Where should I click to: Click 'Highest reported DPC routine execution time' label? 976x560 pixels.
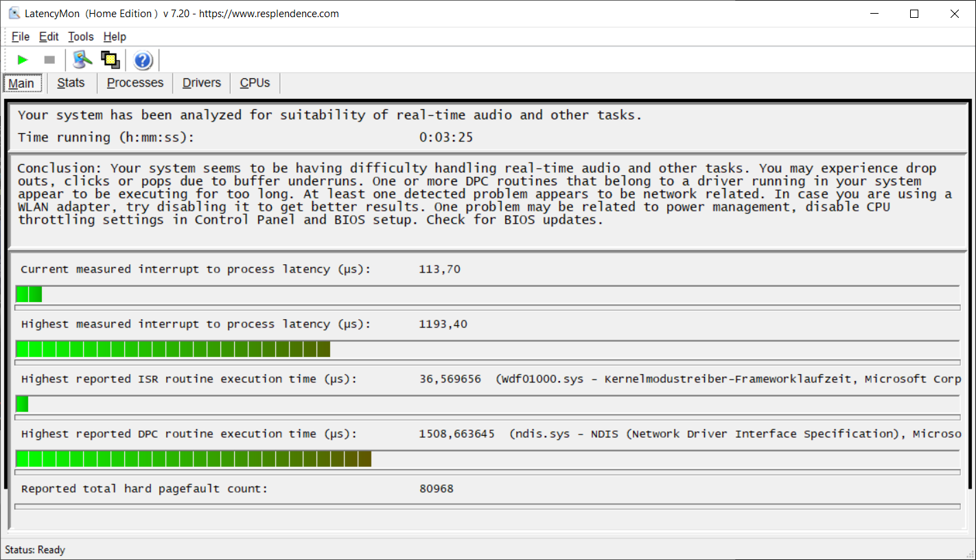pos(189,434)
